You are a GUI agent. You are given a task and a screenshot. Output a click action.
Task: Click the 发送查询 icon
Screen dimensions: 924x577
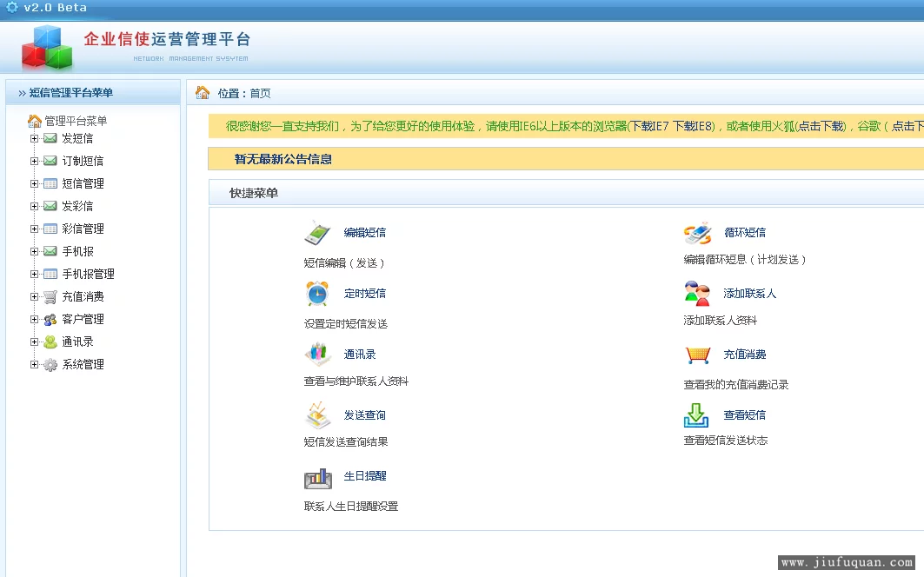pyautogui.click(x=317, y=415)
